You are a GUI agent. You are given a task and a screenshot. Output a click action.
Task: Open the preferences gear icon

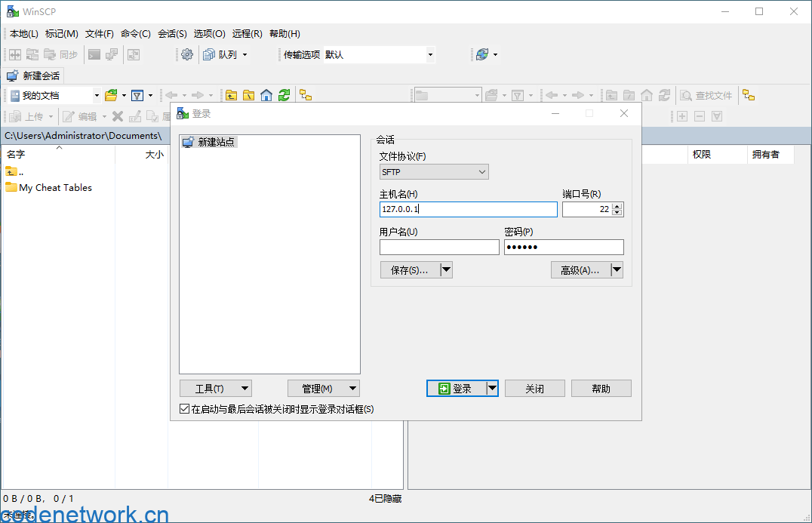coord(188,54)
